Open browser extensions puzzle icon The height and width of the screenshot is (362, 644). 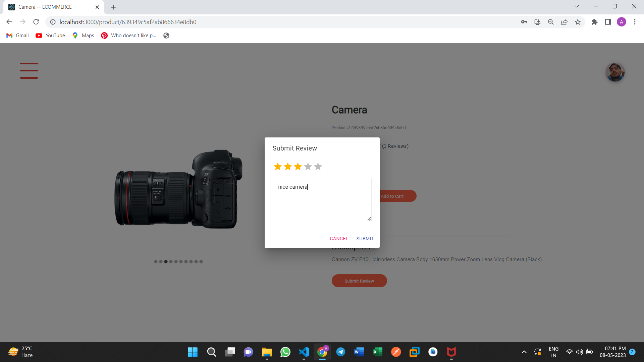pyautogui.click(x=594, y=22)
